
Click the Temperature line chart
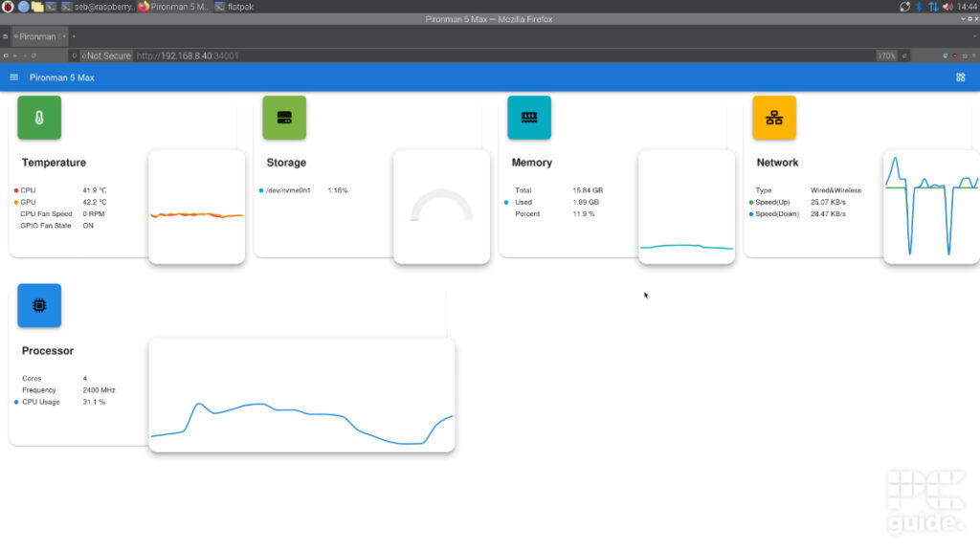(x=197, y=207)
